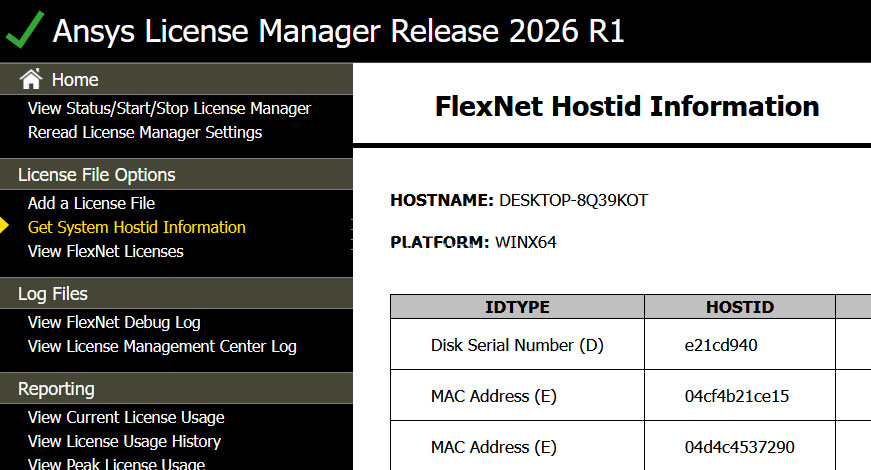The width and height of the screenshot is (871, 470).
Task: Select MAC address value 04d4c4537290
Action: pos(739,447)
